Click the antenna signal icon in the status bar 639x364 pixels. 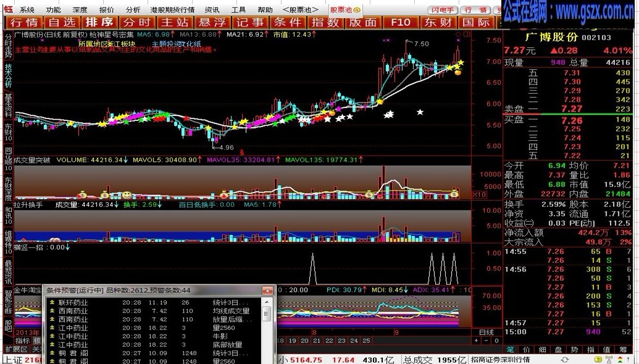tap(609, 360)
